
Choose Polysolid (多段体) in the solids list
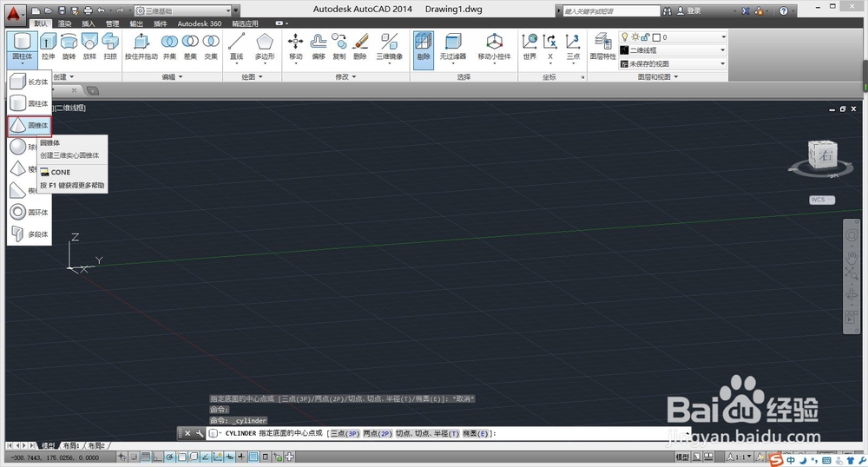click(x=30, y=234)
